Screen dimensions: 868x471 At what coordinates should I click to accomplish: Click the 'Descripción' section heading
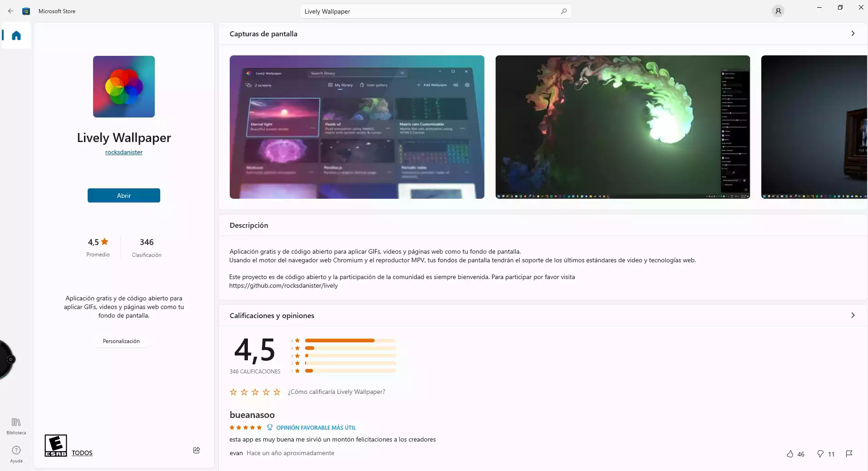[x=249, y=226]
